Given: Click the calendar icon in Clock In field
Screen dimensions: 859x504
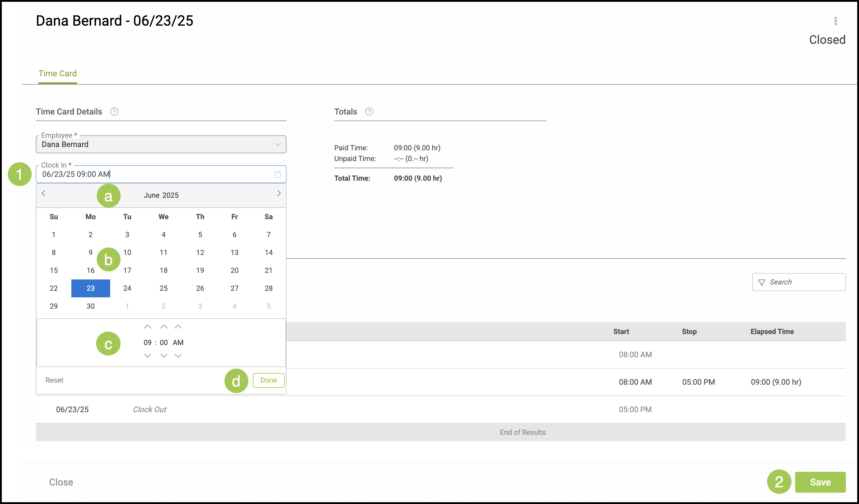Looking at the screenshot, I should (x=278, y=174).
